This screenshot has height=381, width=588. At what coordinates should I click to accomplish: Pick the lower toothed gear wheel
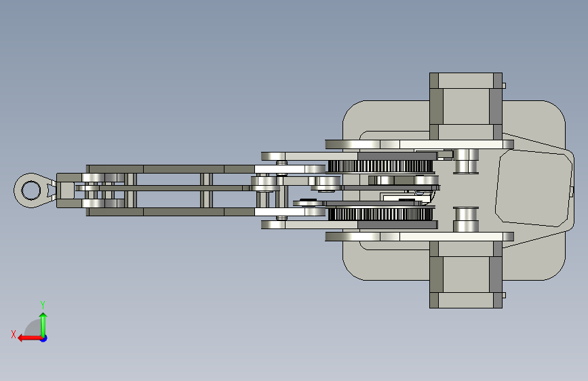pos(380,214)
